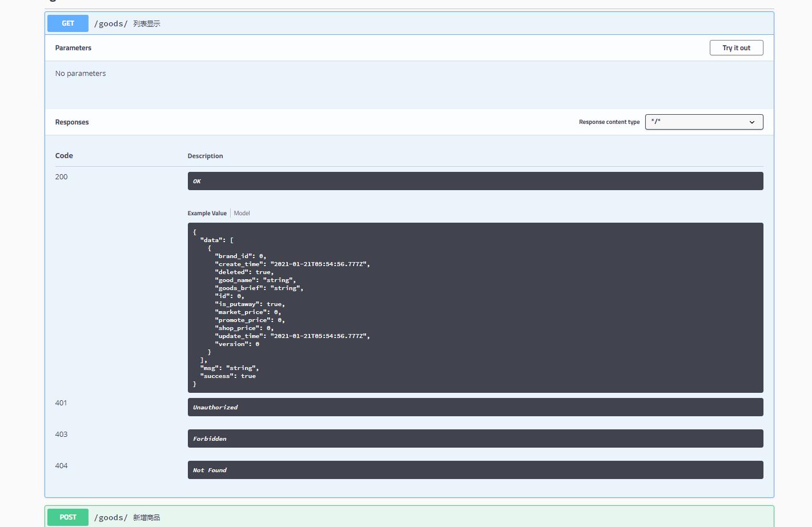812x527 pixels.
Task: Click the POST method badge for /goods/
Action: 68,517
